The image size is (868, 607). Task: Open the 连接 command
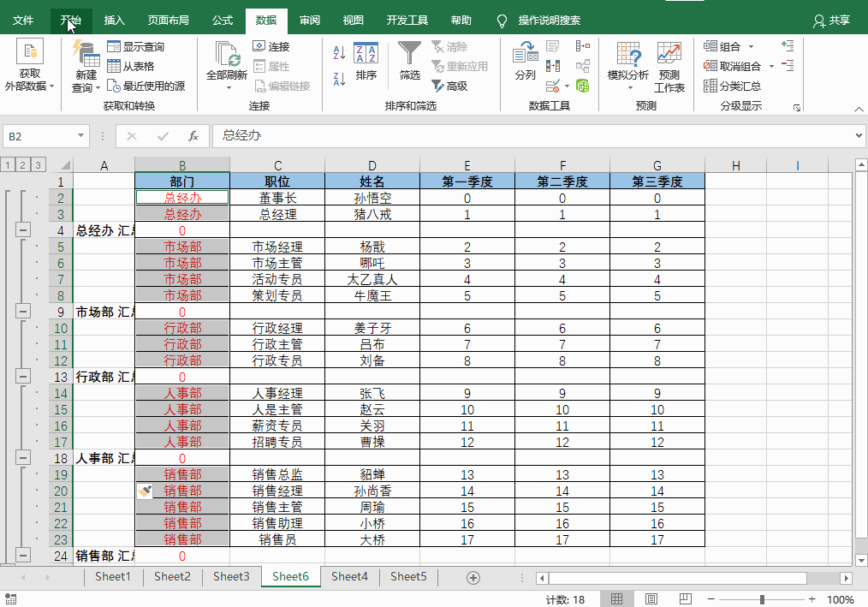tap(271, 46)
